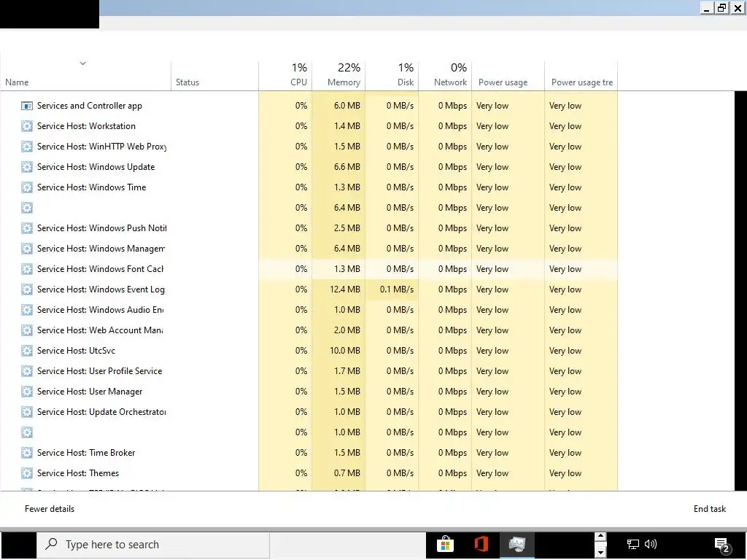
Task: Select Service Host: Windows Event Log row name
Action: 101,289
